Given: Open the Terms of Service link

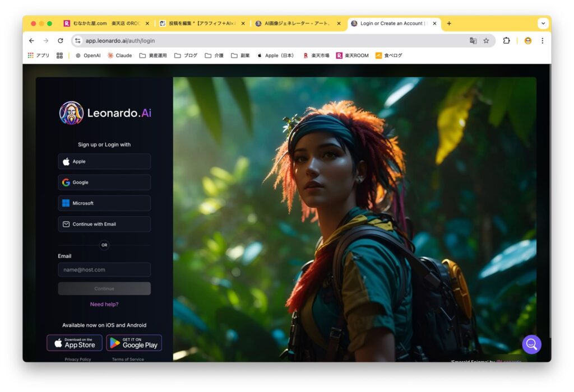Looking at the screenshot, I should (x=128, y=360).
